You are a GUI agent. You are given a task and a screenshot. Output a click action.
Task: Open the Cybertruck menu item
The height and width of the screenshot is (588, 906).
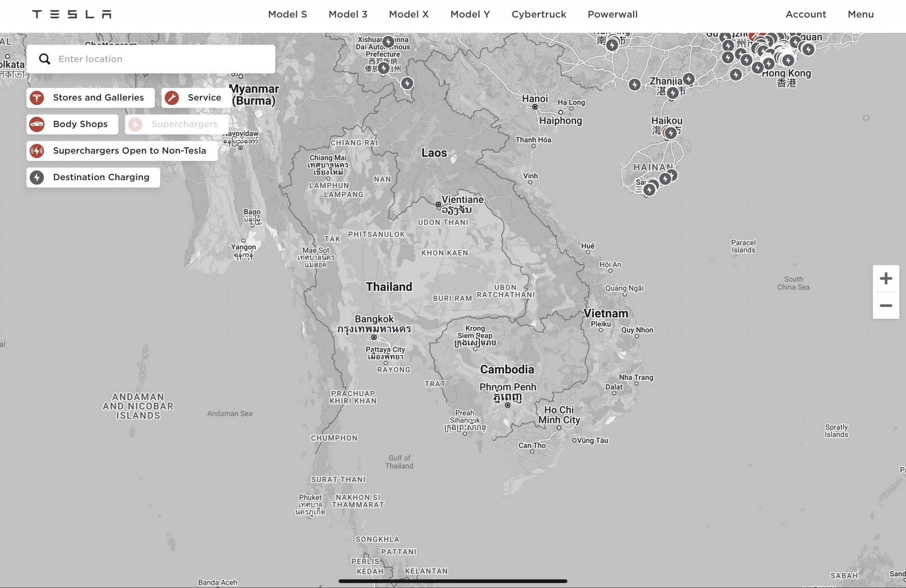click(x=538, y=14)
